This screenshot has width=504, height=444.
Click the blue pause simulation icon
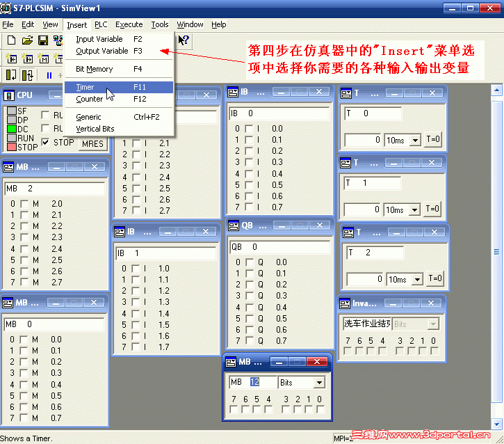pos(49,75)
